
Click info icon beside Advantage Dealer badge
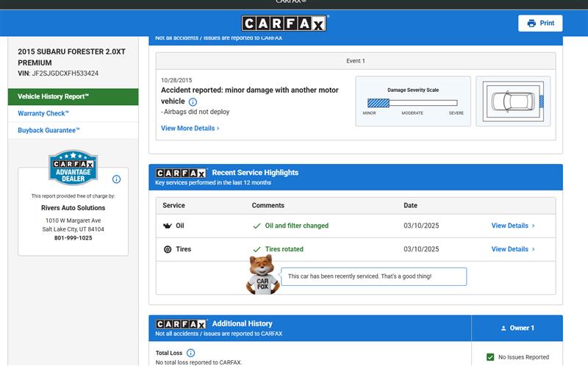point(116,179)
